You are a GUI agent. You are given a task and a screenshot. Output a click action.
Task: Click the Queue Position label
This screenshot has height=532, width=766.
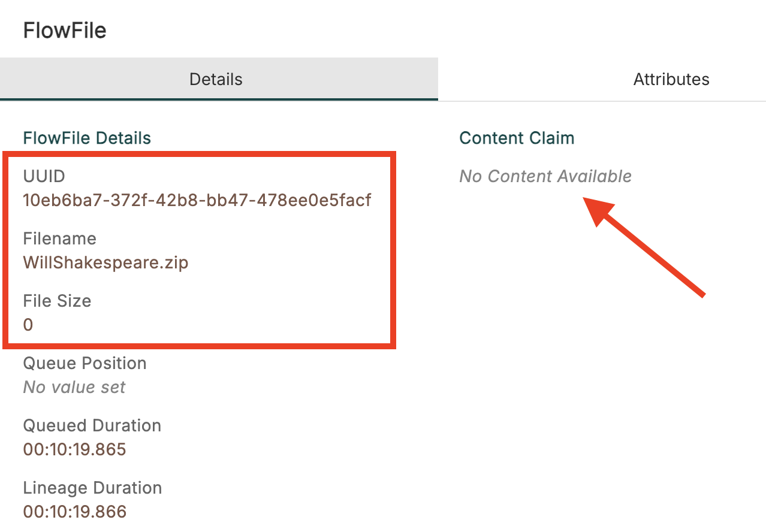85,363
